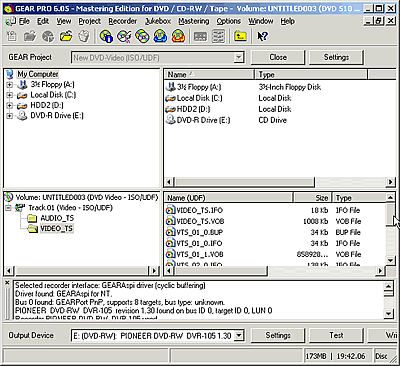Click the yellow up-one-level folder icon

tap(240, 36)
